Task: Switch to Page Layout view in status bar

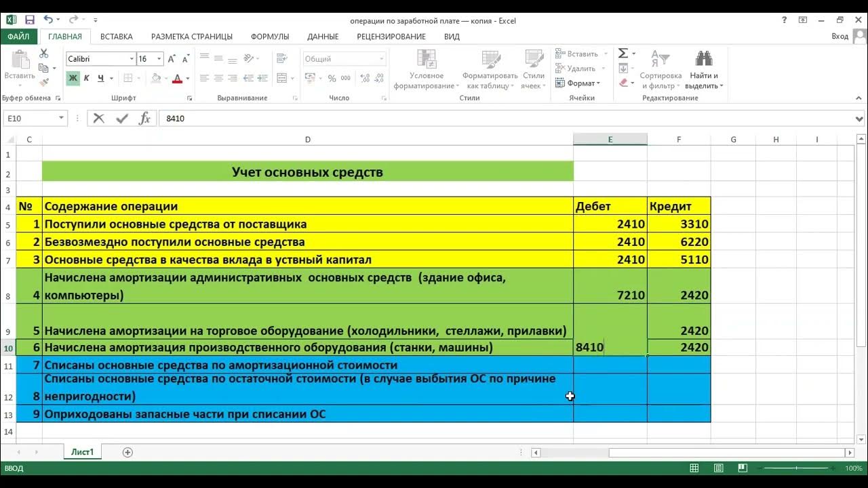Action: tap(718, 468)
